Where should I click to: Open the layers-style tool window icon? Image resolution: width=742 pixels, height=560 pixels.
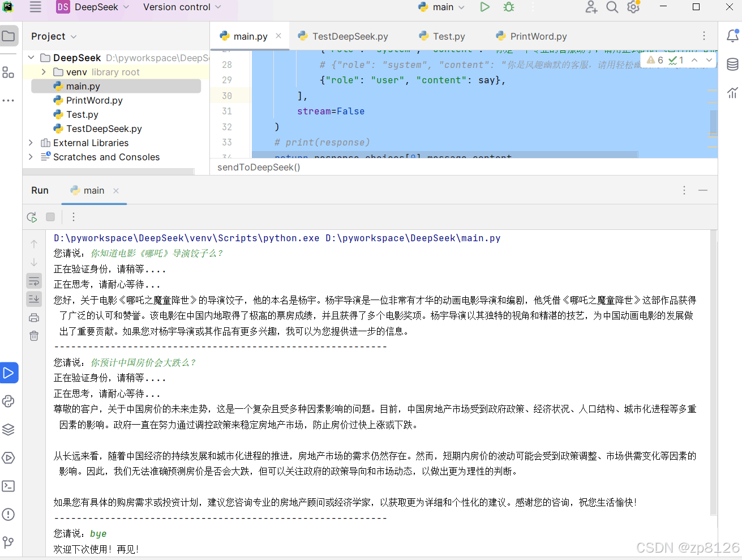coord(8,429)
